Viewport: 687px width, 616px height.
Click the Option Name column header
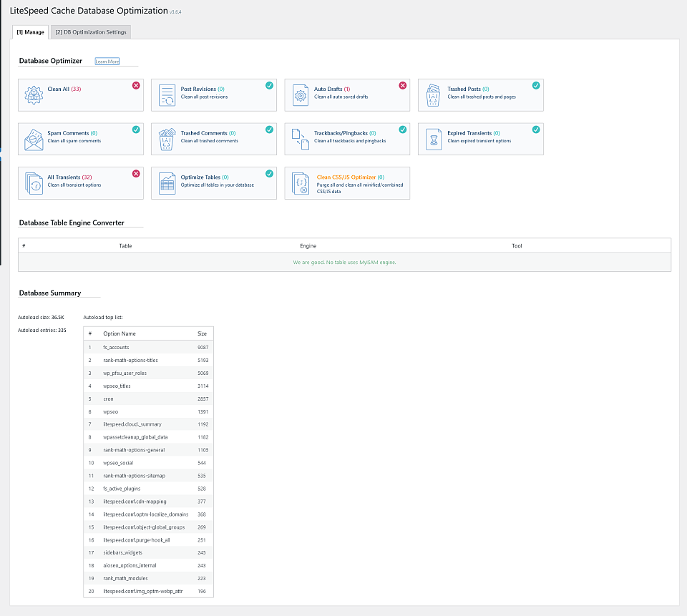(120, 333)
